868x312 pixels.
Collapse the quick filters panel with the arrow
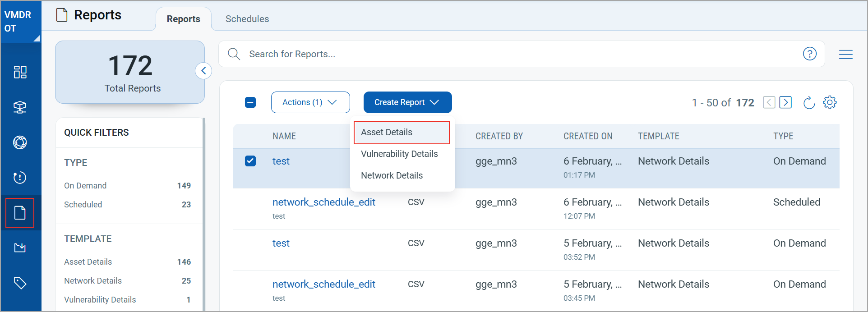tap(203, 71)
